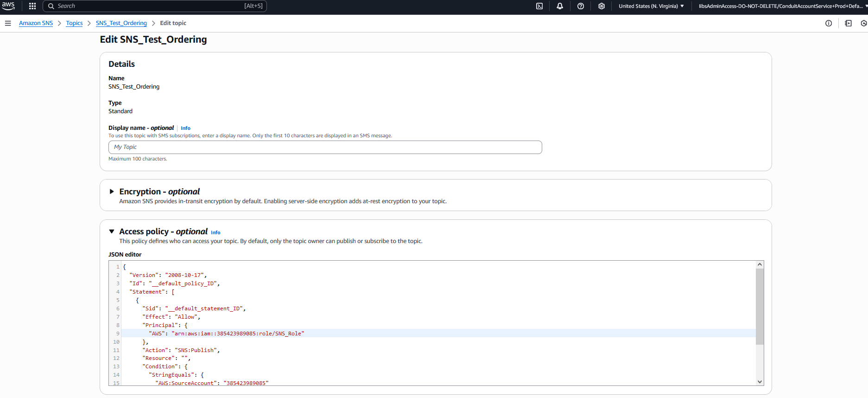
Task: Open the side panel icon beside info
Action: point(848,23)
